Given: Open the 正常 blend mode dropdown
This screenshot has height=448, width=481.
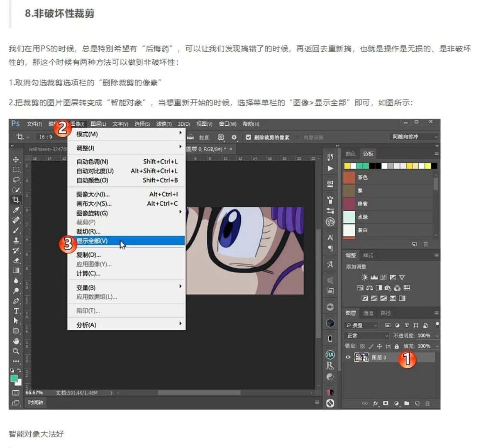Looking at the screenshot, I should click(x=367, y=336).
